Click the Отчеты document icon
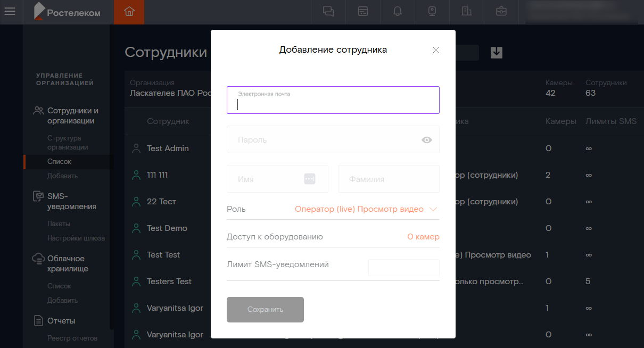The image size is (644, 348). (38, 321)
